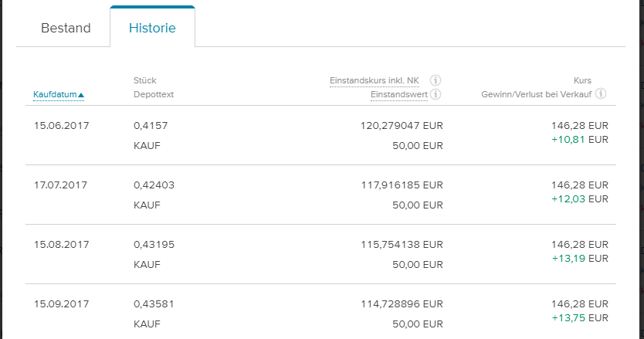Click the Einstandskurs inkl. NK header label
This screenshot has width=644, height=339.
click(x=374, y=80)
